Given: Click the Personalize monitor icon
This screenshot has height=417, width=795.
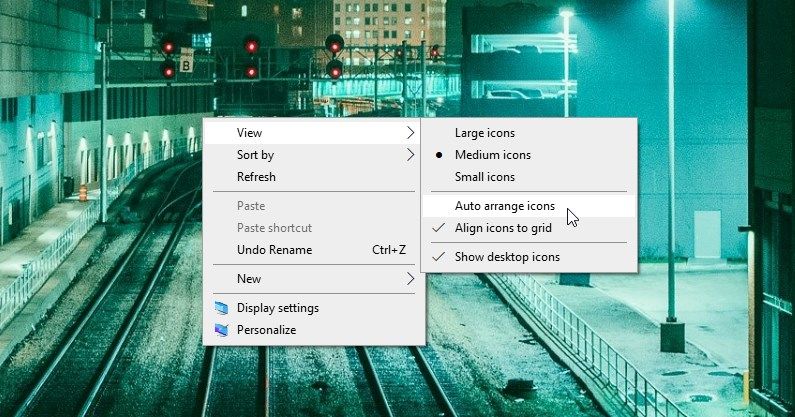Looking at the screenshot, I should tap(221, 330).
